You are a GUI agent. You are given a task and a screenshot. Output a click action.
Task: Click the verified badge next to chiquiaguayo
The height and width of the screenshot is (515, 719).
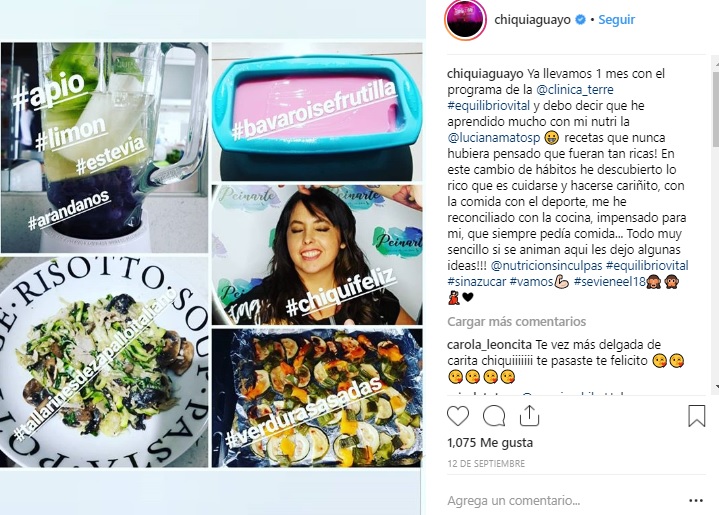click(x=580, y=20)
